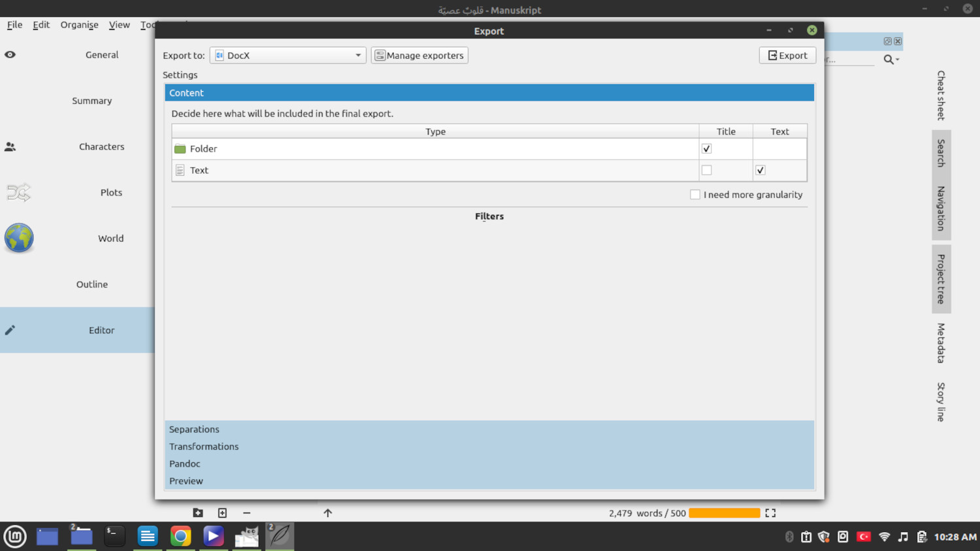Launch Chrome from the taskbar

coord(180,537)
